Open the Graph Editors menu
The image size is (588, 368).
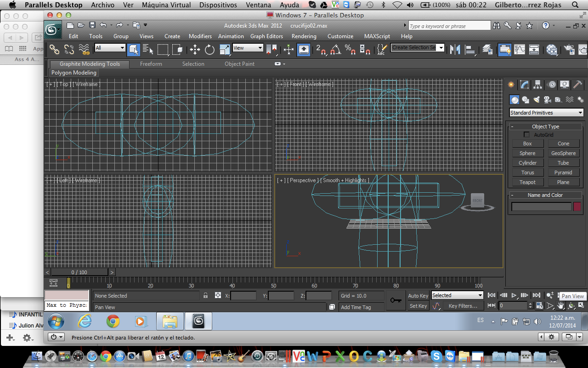tap(266, 36)
